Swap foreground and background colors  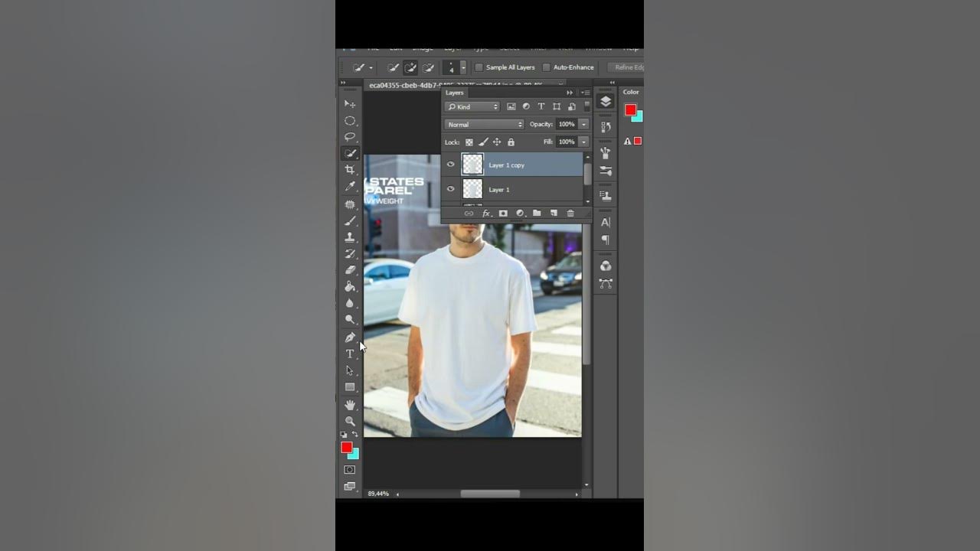click(x=354, y=435)
